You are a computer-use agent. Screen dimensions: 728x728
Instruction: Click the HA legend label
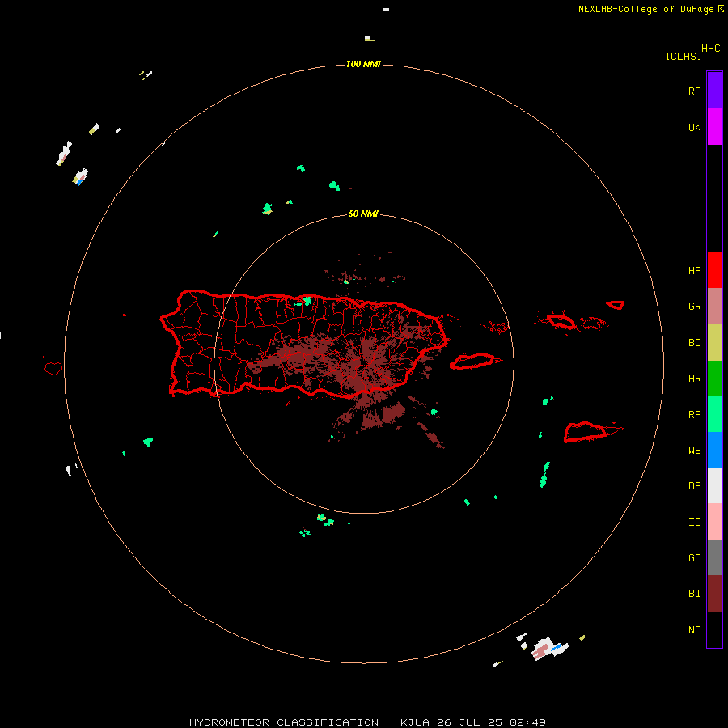coord(694,270)
